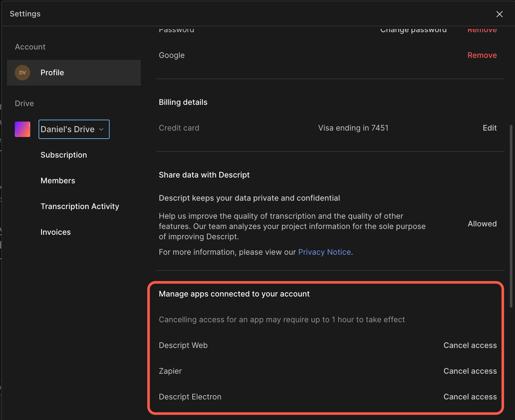
Task: Click the 'Descript Electron' app name
Action: point(190,397)
